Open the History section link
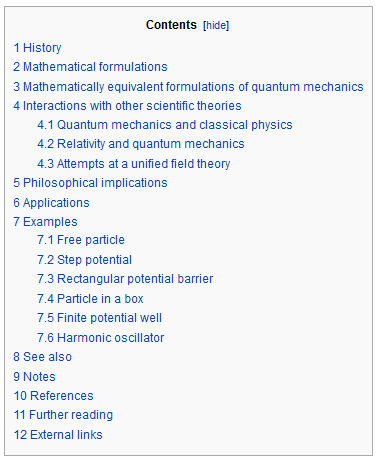The width and height of the screenshot is (379, 462). (x=37, y=48)
